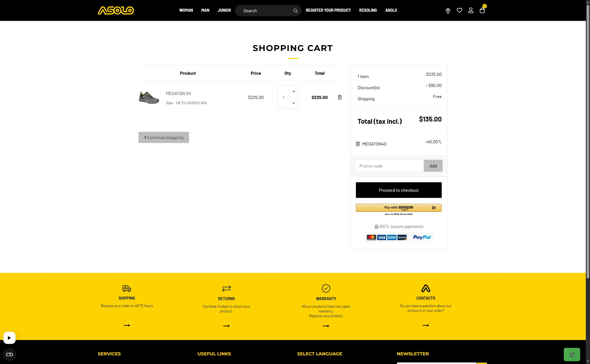Click Proceed to checkout
This screenshot has height=364, width=590.
coord(399,190)
